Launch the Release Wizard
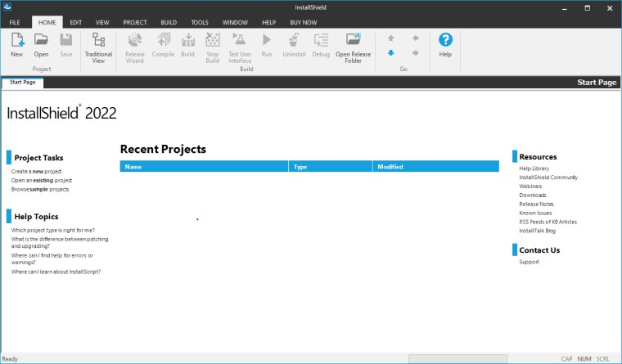Image resolution: width=622 pixels, height=364 pixels. coord(135,40)
